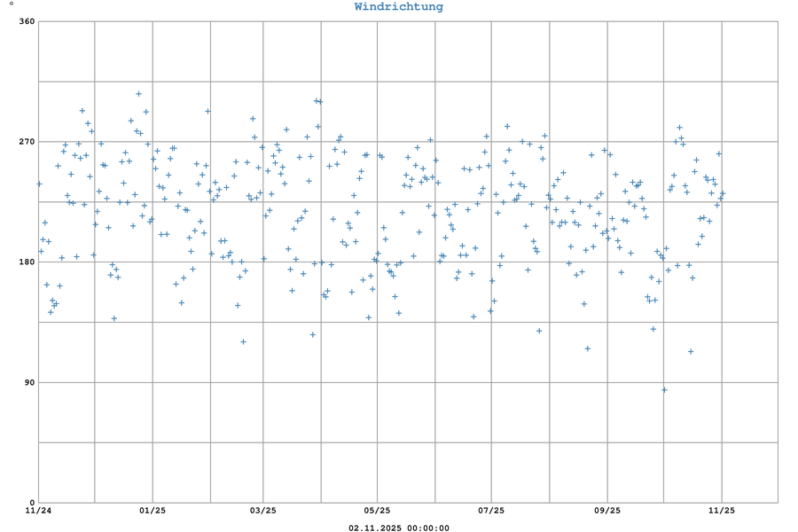Image resolution: width=798 pixels, height=532 pixels.
Task: Click the 90 y-axis label
Action: tap(28, 382)
